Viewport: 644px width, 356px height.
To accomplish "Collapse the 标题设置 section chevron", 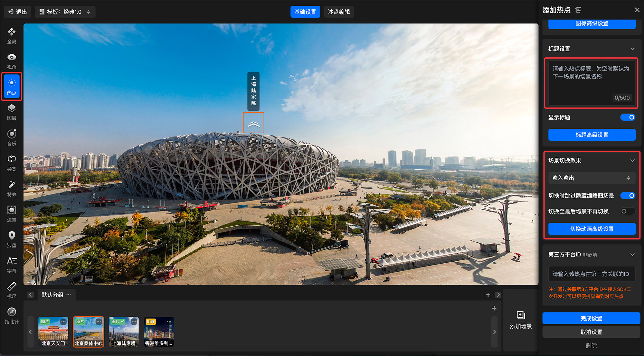I will 632,49.
